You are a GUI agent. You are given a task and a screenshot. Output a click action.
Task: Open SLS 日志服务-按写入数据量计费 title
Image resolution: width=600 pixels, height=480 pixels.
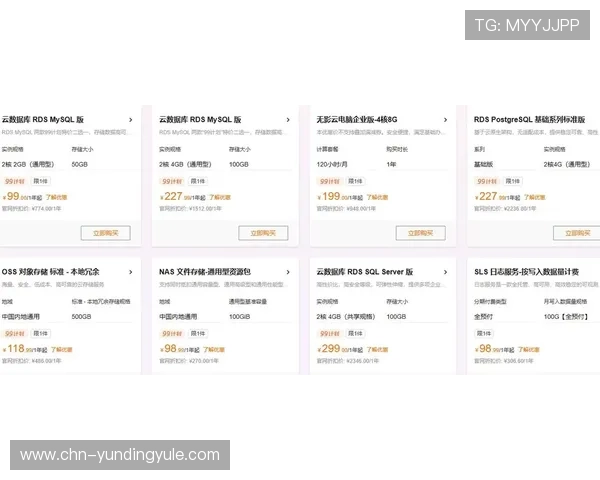click(x=527, y=272)
